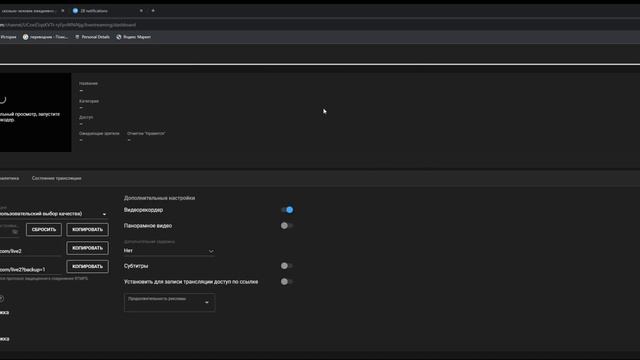Switch to the 28 notifications tab
The width and height of the screenshot is (640, 360).
coord(94,11)
